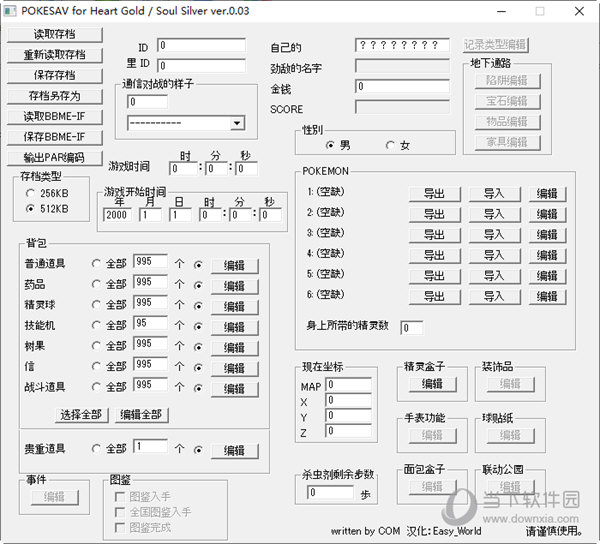600x544 pixels.
Task: Click the 杀虫剂剩余步数 steps field
Action: pos(330,492)
